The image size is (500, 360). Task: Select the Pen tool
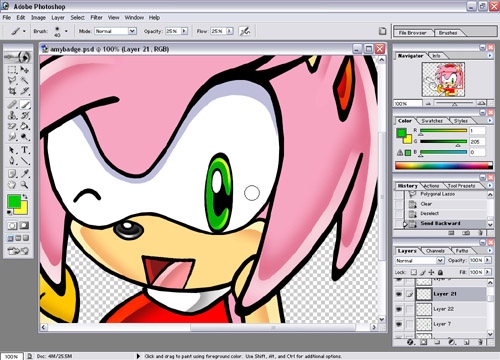tap(12, 161)
